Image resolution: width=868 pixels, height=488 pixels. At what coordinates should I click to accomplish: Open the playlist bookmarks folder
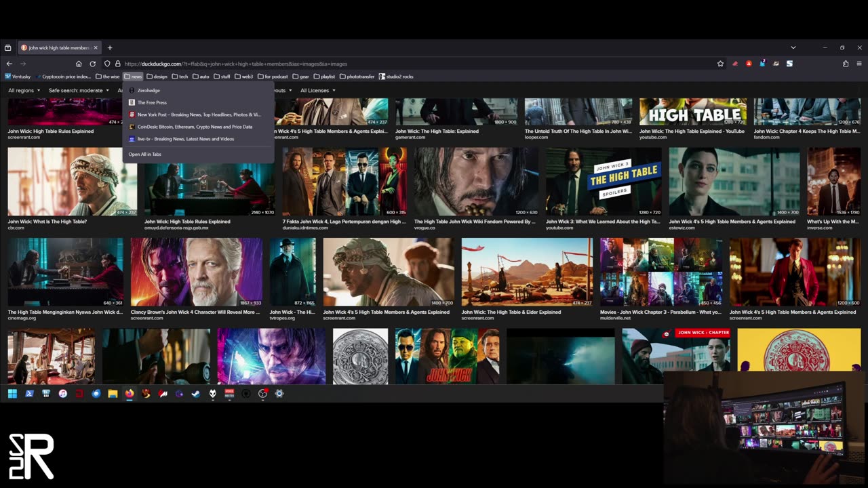point(324,77)
